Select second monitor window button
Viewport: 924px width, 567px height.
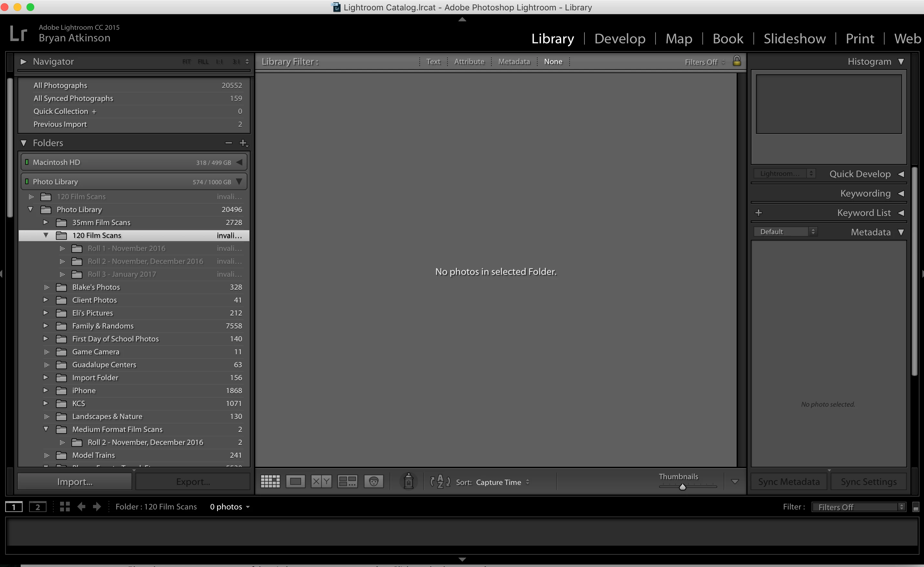point(37,507)
